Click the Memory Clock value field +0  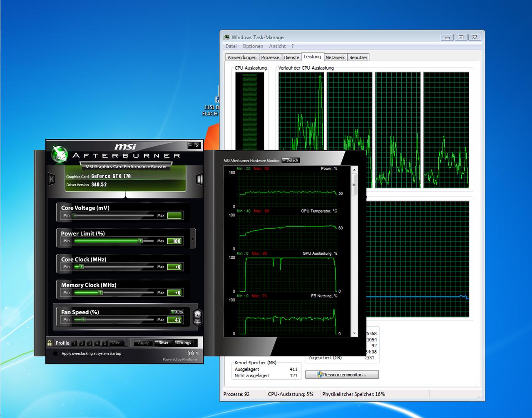click(174, 293)
